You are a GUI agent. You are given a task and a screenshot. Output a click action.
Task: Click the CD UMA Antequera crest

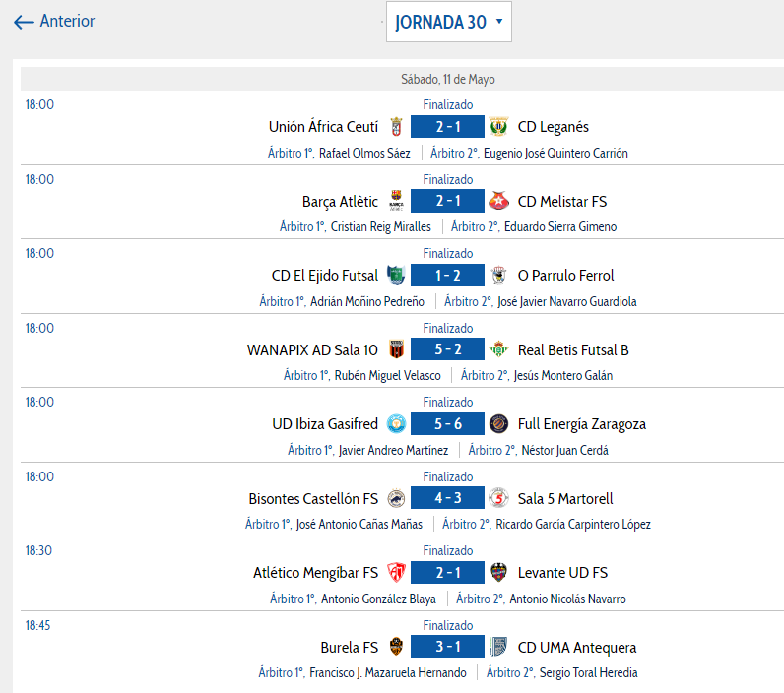[x=498, y=647]
